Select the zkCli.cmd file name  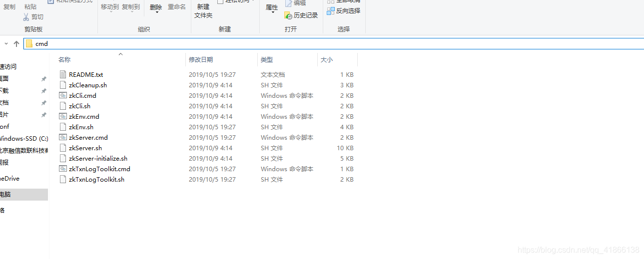point(82,95)
